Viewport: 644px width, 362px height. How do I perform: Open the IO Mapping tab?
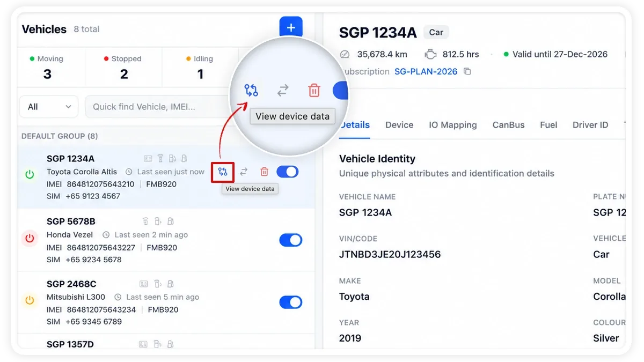tap(453, 125)
